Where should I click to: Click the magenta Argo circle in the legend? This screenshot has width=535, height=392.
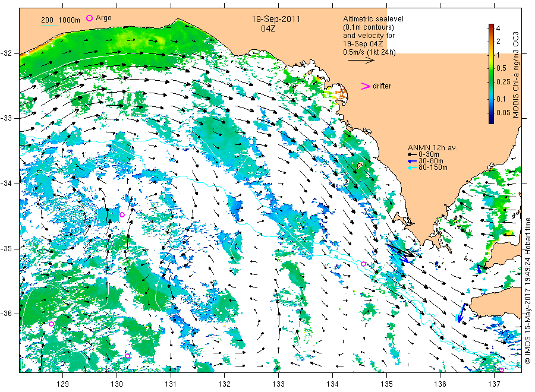(89, 18)
